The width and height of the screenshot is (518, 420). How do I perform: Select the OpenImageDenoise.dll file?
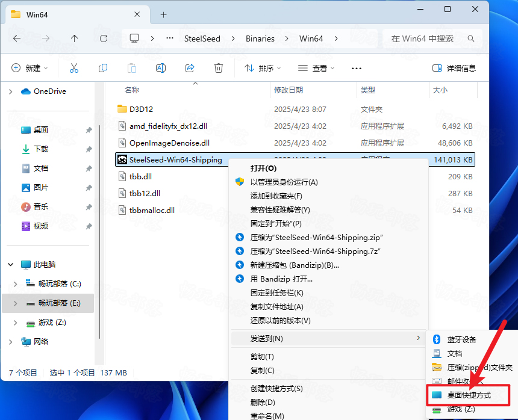pos(169,143)
